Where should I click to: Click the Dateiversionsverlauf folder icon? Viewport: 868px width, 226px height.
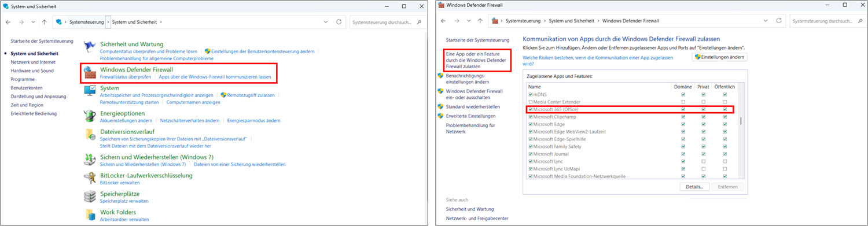point(90,135)
